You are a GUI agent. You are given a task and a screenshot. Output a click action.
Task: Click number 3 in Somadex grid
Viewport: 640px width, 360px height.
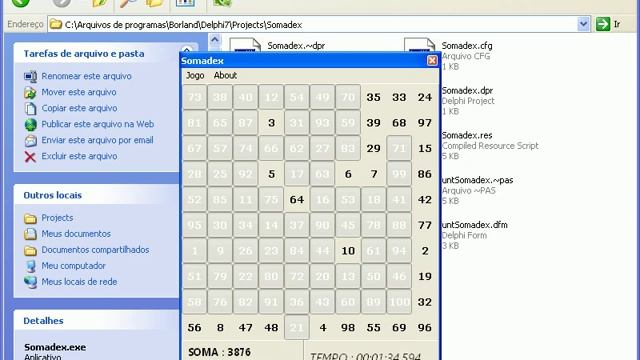coord(271,123)
